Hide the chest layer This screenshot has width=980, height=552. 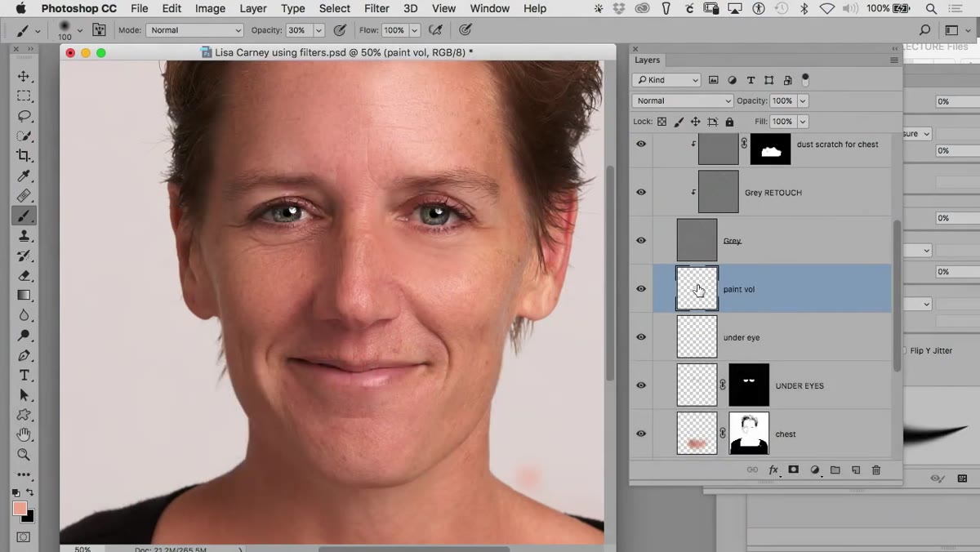point(641,434)
